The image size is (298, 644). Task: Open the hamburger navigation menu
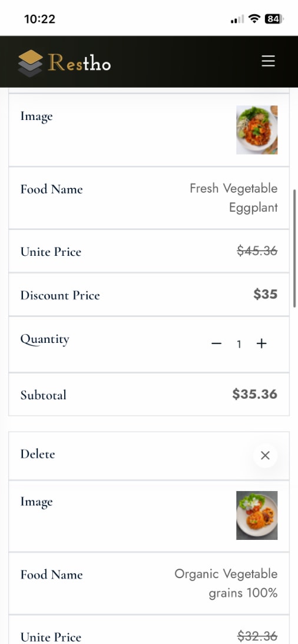coord(269,62)
